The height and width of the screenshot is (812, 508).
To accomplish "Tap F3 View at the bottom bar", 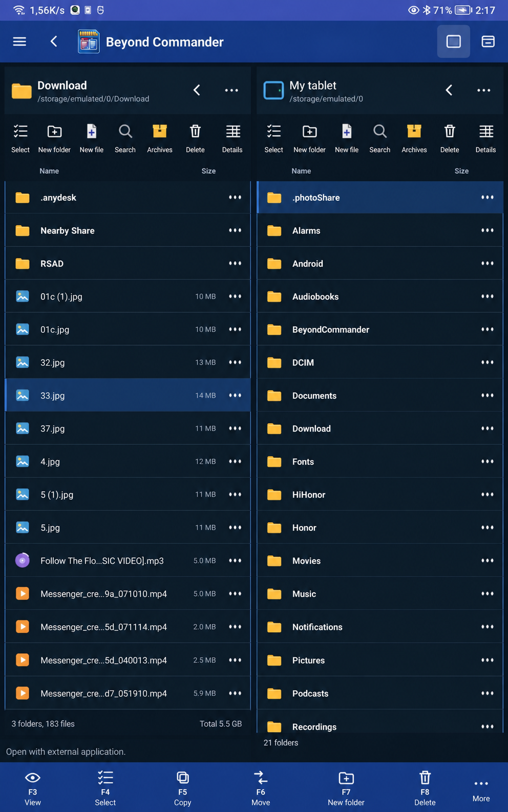I will (33, 788).
